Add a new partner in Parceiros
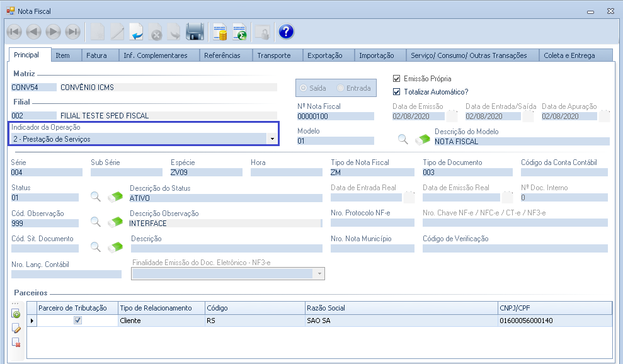This screenshot has height=364, width=623. [x=16, y=314]
